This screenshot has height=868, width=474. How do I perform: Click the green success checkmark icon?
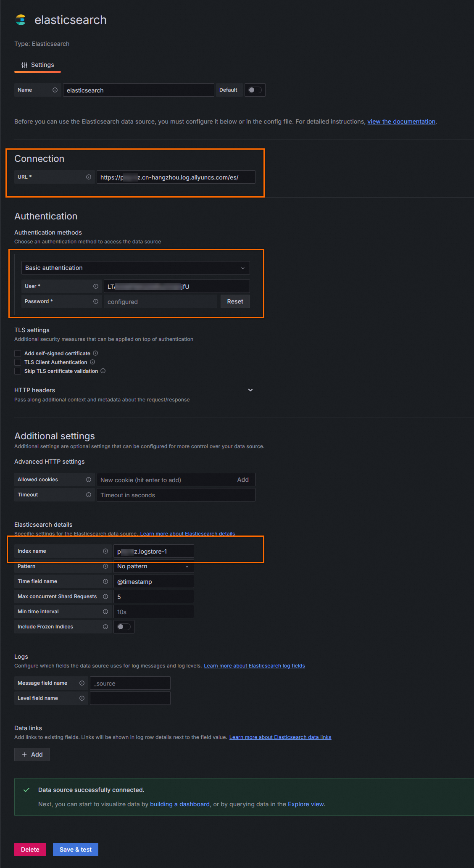point(26,790)
